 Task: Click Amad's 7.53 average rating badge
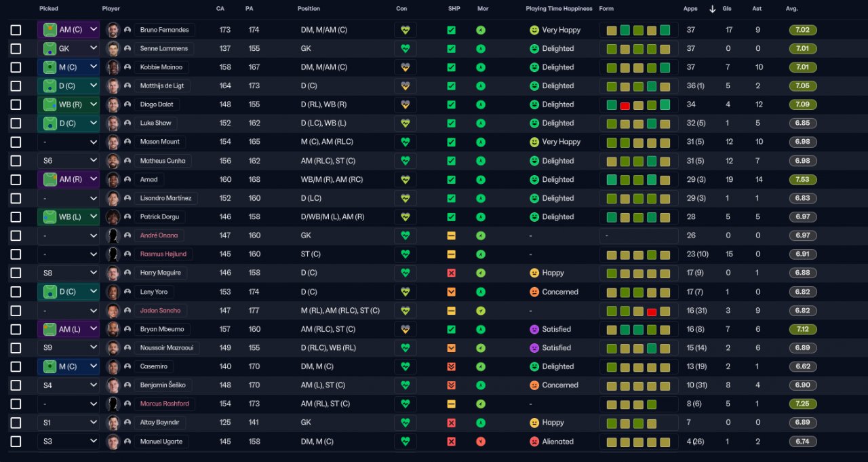point(803,180)
